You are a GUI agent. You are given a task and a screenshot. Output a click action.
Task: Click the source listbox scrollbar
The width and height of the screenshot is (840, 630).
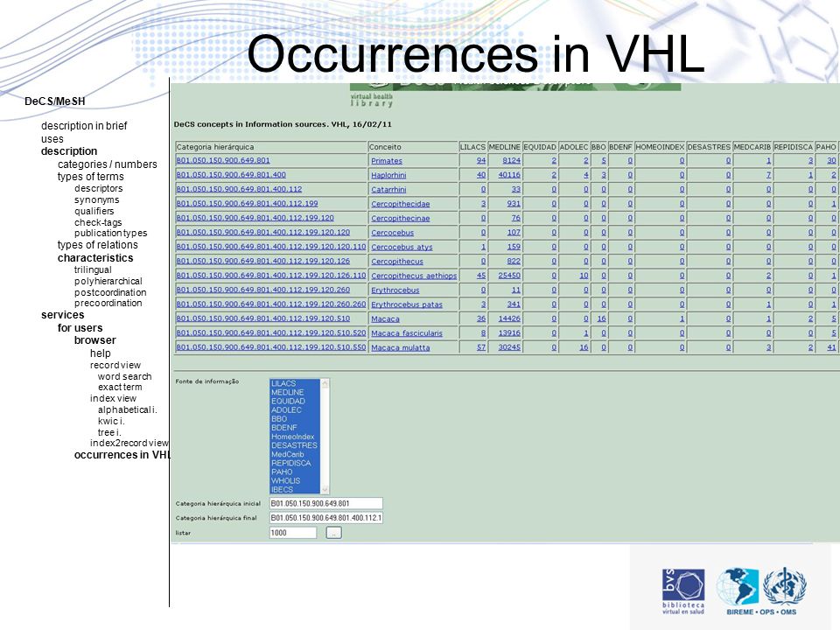coord(325,436)
